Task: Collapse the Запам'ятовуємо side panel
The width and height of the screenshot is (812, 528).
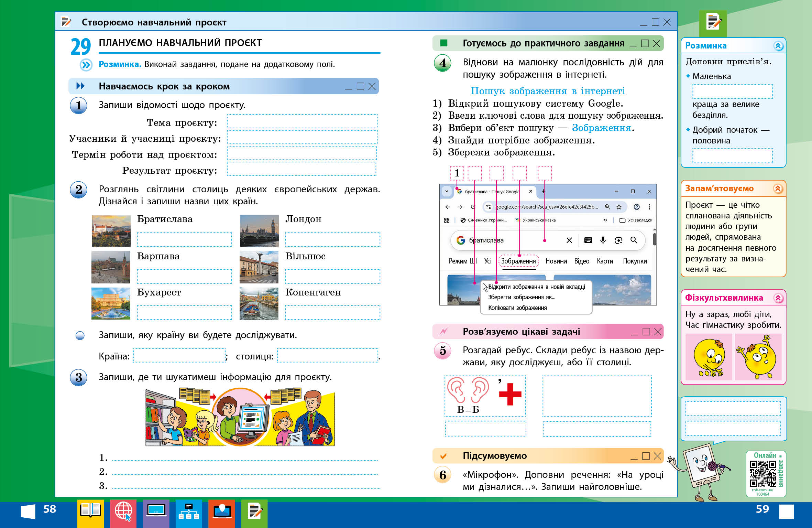Action: [x=778, y=188]
